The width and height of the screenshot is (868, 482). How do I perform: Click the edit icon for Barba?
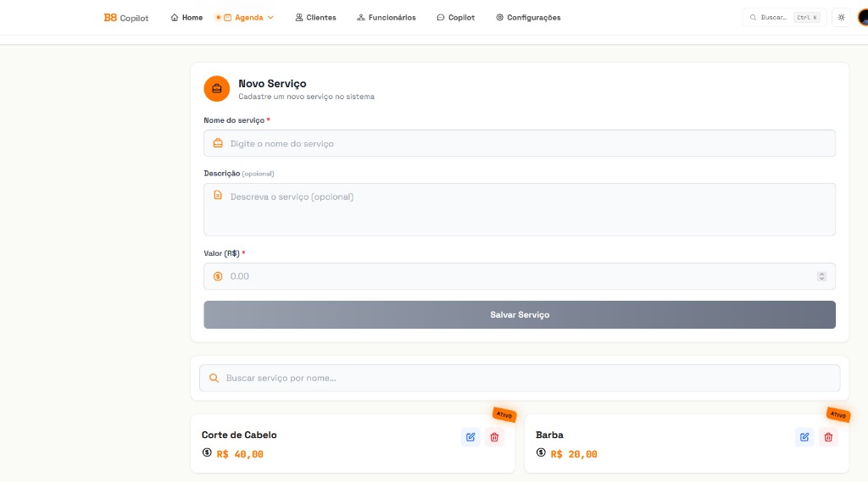(804, 437)
